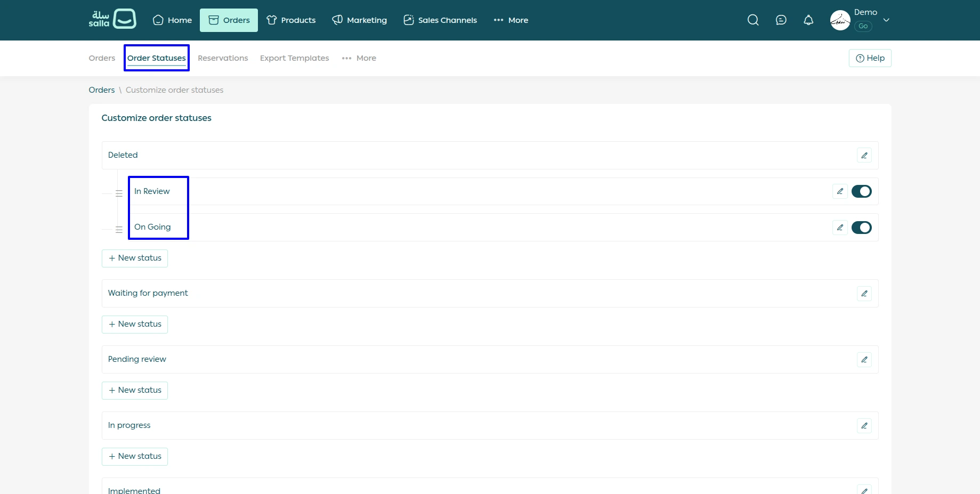980x494 pixels.
Task: Expand the More menu in top navigation
Action: tap(511, 20)
